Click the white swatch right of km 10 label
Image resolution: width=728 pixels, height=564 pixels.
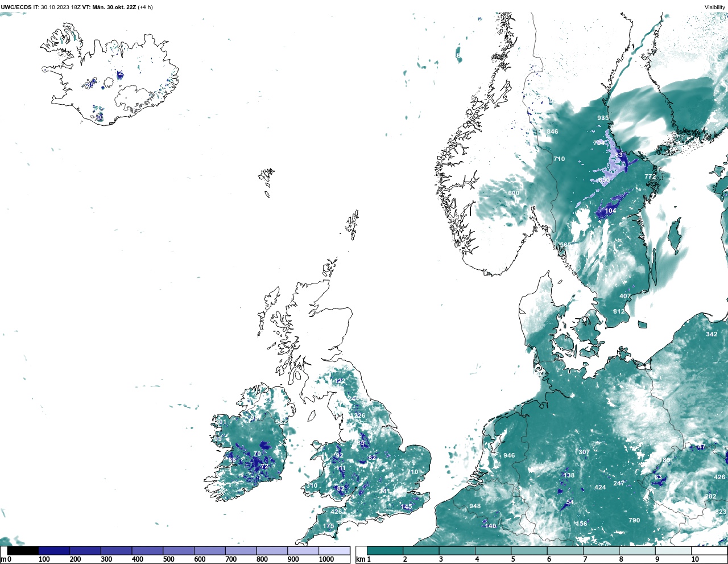point(709,551)
